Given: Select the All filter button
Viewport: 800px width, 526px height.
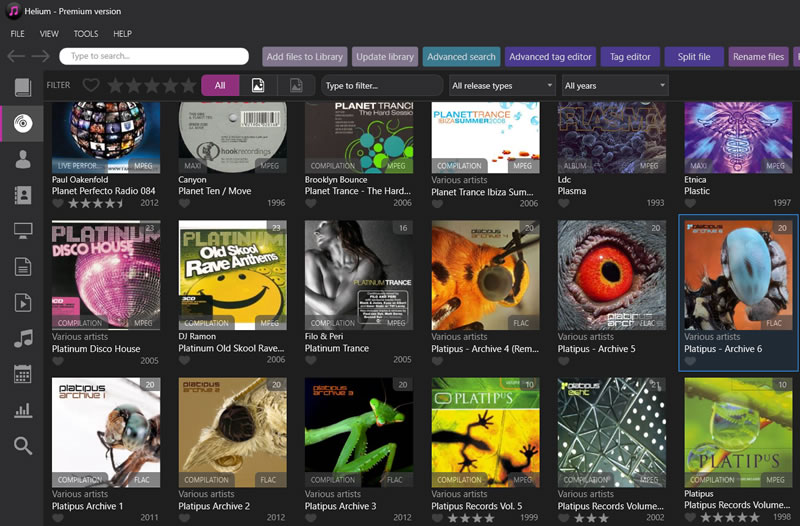Looking at the screenshot, I should pos(220,85).
